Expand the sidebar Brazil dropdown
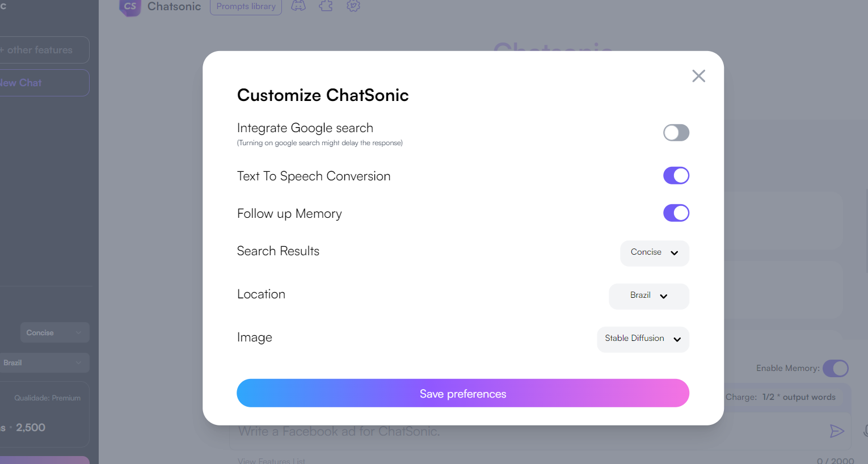The height and width of the screenshot is (464, 868). tap(44, 362)
